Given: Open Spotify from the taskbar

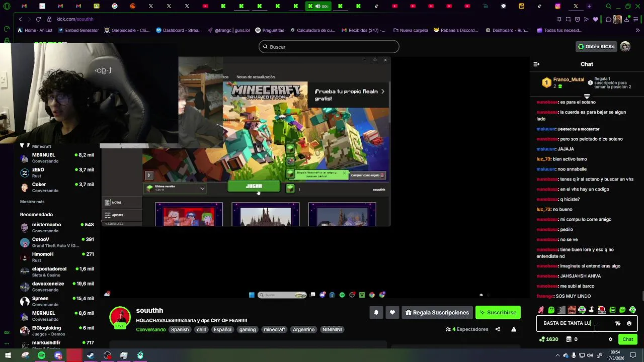Looking at the screenshot, I should click(x=41, y=355).
